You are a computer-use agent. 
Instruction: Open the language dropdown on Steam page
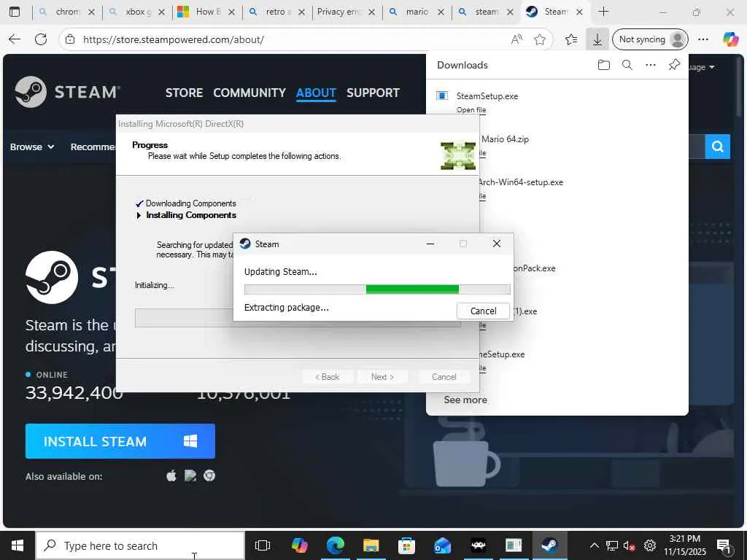tap(702, 67)
